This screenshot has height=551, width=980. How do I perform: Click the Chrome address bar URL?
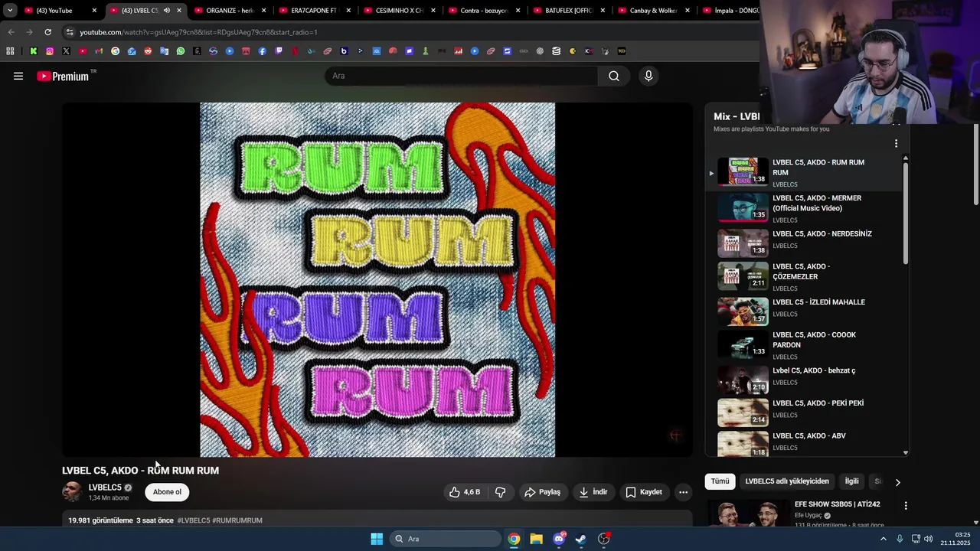coord(199,32)
